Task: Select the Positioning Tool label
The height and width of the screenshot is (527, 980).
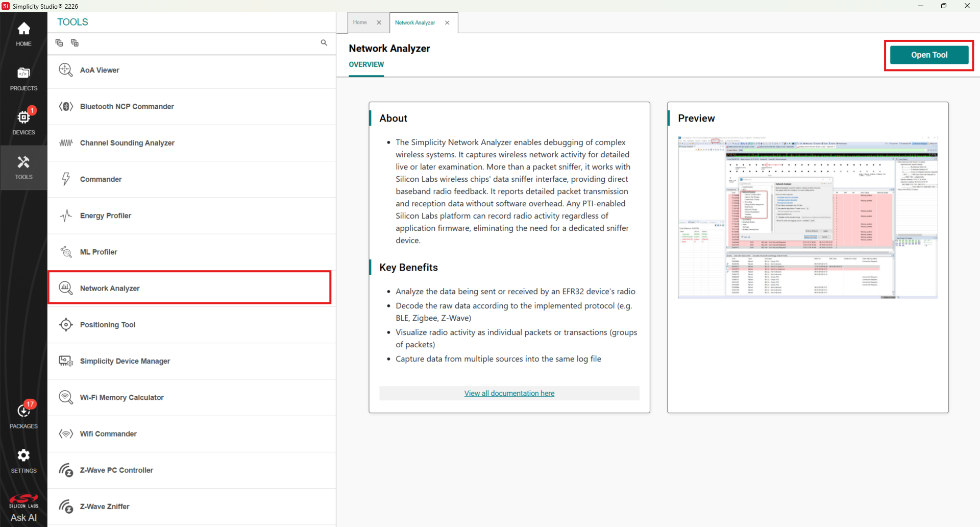Action: point(108,325)
